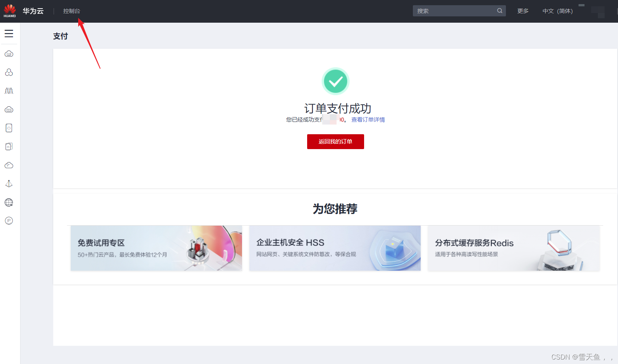This screenshot has height=364, width=618.
Task: Click the cloud backup icon with arrow
Action: pyautogui.click(x=9, y=165)
